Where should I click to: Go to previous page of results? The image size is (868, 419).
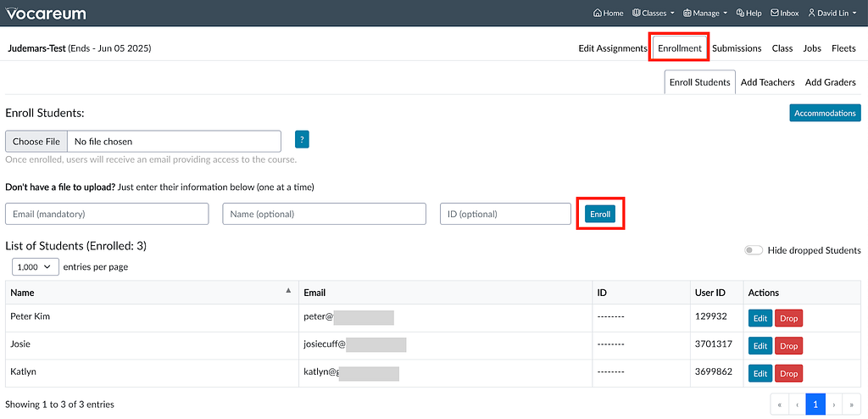(x=797, y=405)
